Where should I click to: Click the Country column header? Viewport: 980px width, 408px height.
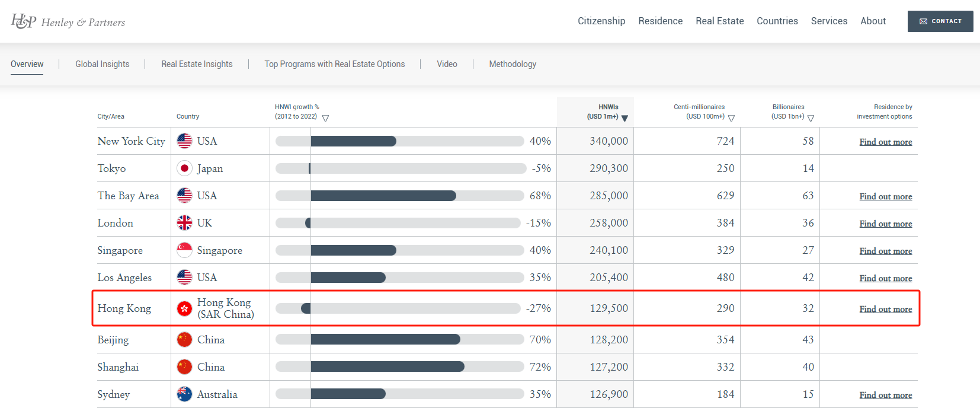188,116
